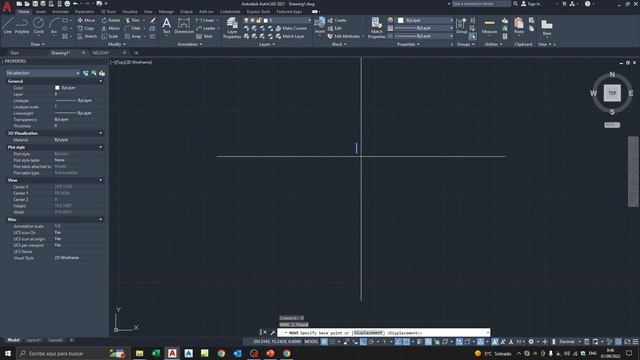The height and width of the screenshot is (360, 640).
Task: Select the Polyline tool
Action: (x=22, y=25)
